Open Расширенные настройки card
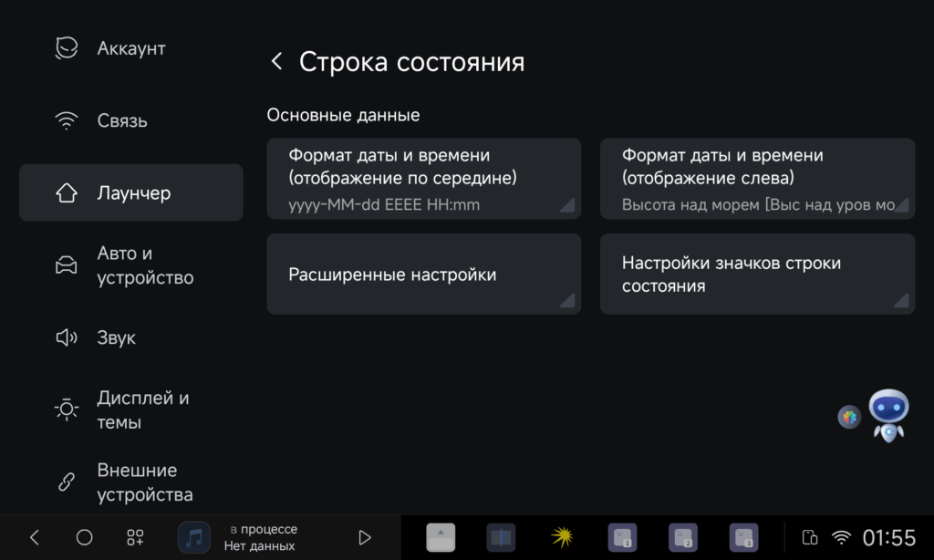Viewport: 934px width, 560px height. point(423,274)
